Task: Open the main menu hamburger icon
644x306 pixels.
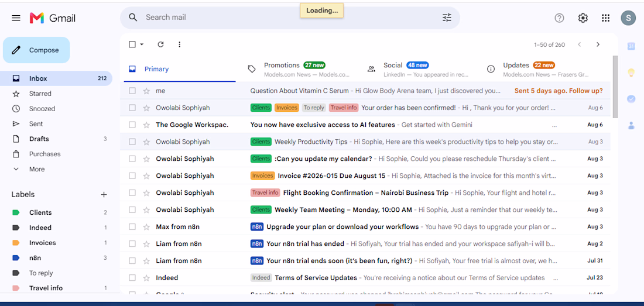Action: 16,18
